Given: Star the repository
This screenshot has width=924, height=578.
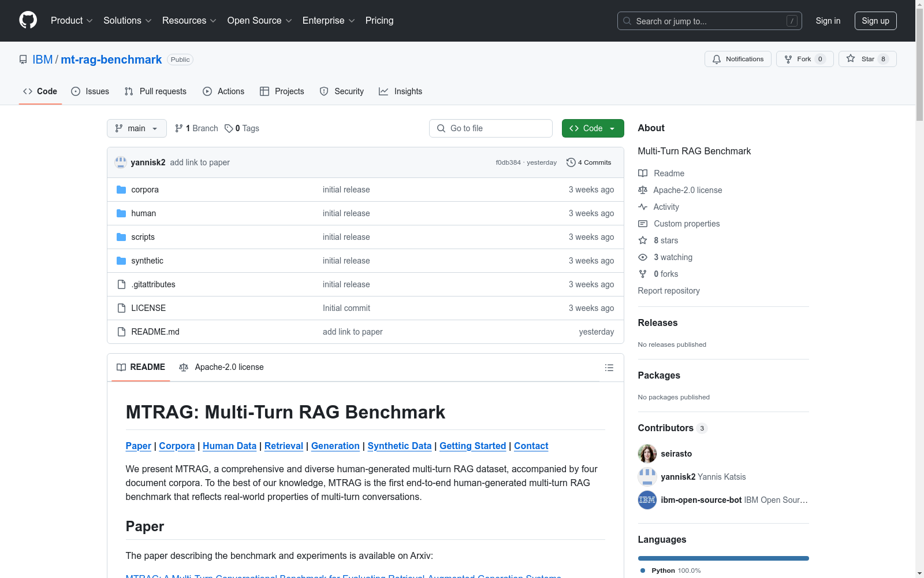Looking at the screenshot, I should (867, 59).
